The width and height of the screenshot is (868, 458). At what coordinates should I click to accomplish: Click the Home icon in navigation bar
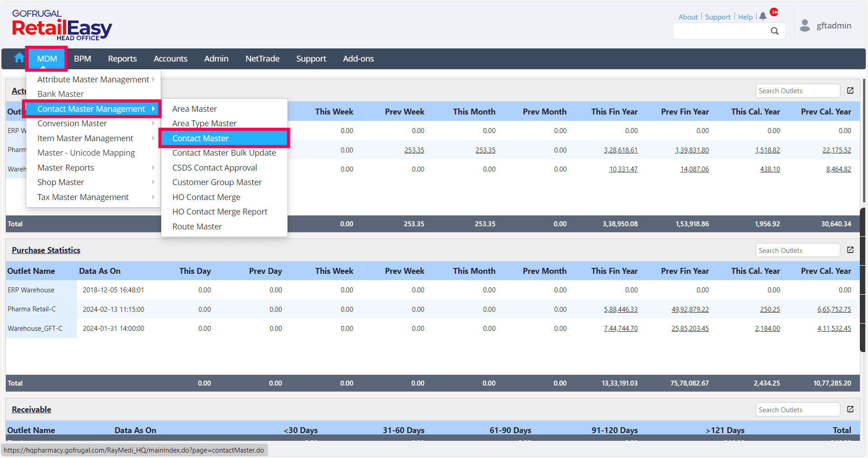(19, 58)
